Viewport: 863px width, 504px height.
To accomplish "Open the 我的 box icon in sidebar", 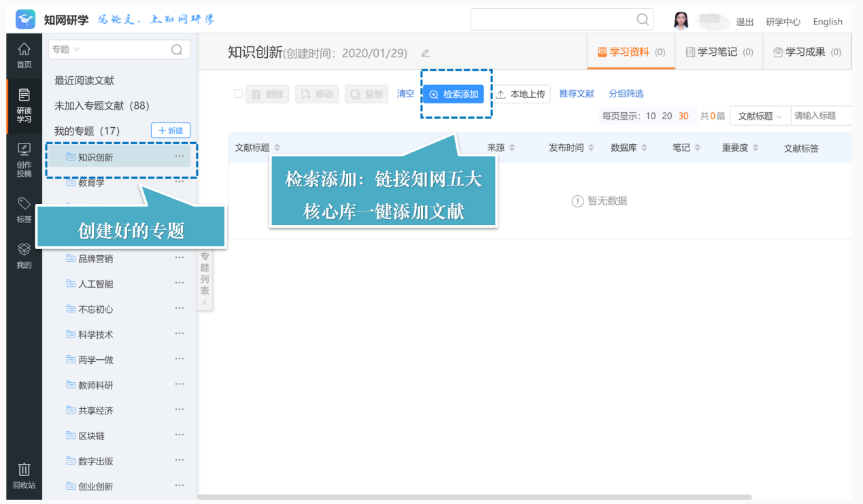I will point(24,256).
